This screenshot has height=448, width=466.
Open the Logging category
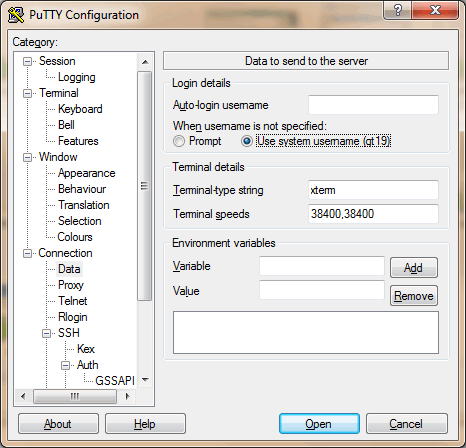coord(77,77)
